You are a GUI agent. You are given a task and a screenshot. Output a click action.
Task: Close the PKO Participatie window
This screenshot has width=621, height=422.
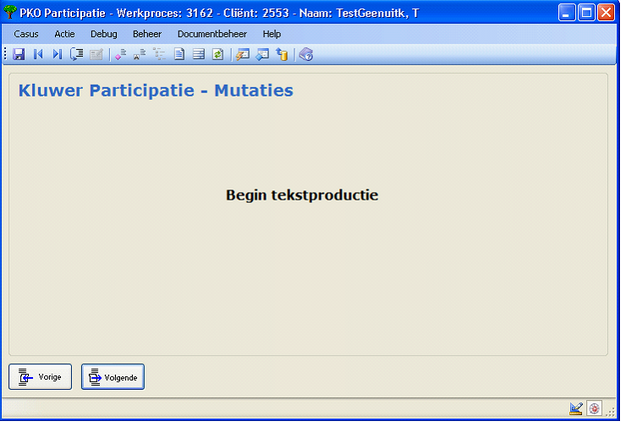(606, 13)
